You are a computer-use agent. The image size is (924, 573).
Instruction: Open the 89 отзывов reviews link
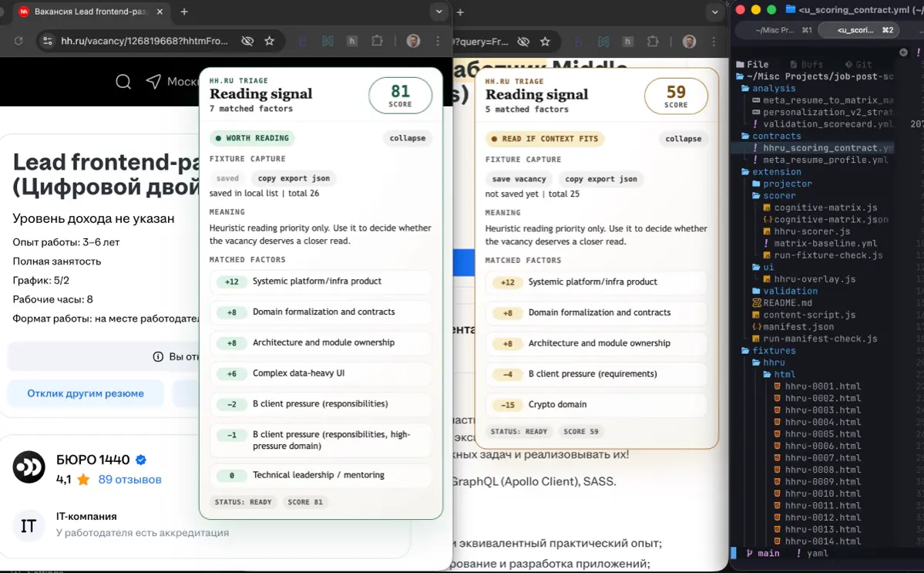click(x=129, y=479)
